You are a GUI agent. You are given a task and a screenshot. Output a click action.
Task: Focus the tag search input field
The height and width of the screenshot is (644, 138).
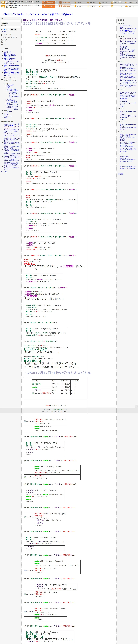point(11,27)
